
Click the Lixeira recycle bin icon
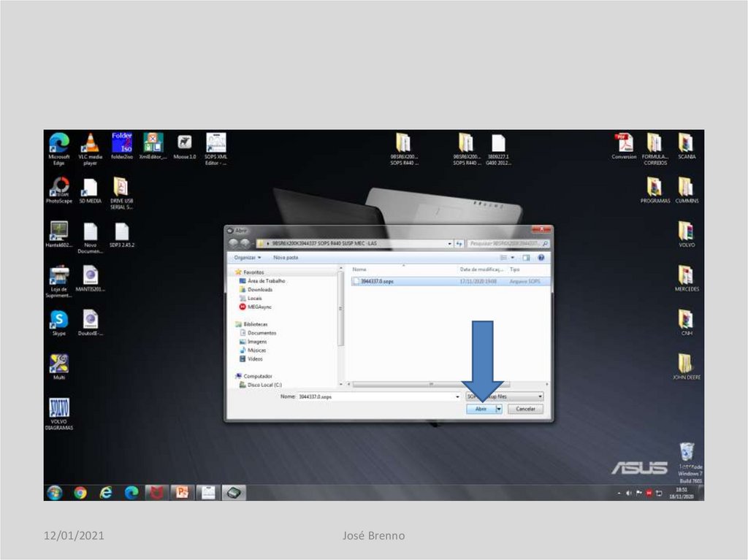click(x=685, y=452)
